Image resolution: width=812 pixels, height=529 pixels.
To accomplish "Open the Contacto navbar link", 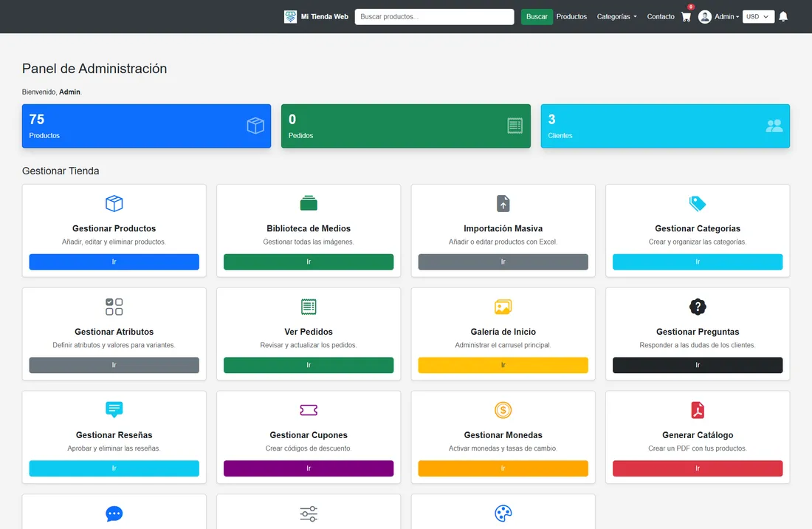I will tap(660, 16).
